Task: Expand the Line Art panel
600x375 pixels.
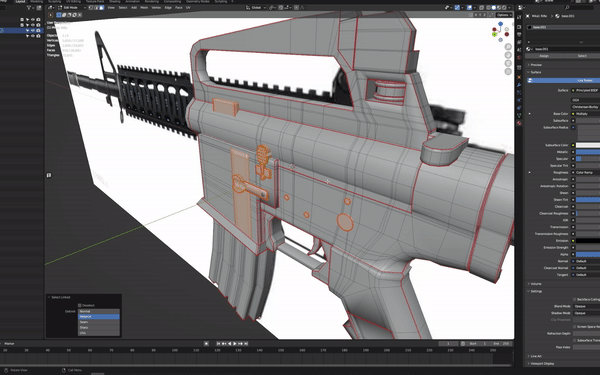Action: (x=536, y=356)
